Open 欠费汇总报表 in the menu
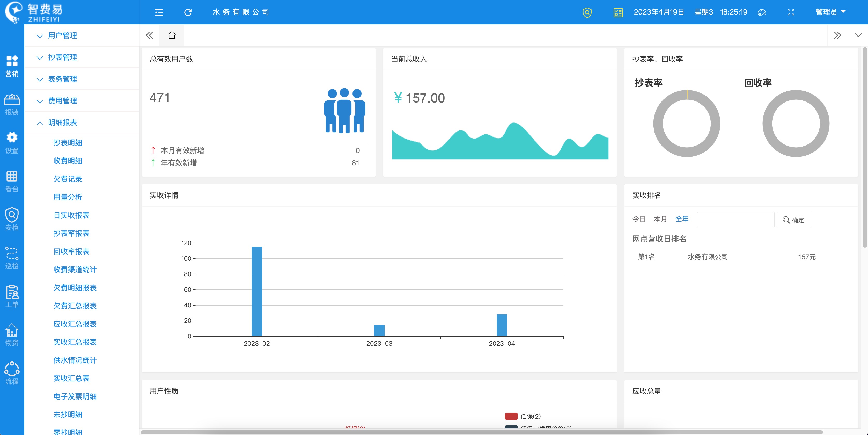The height and width of the screenshot is (435, 868). point(75,306)
